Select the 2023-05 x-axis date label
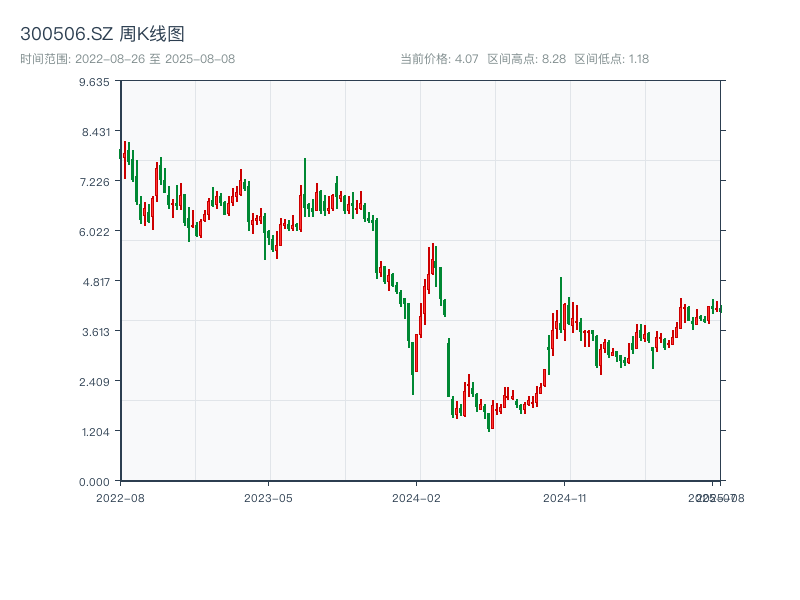Viewport: 800px width, 600px height. [x=268, y=497]
